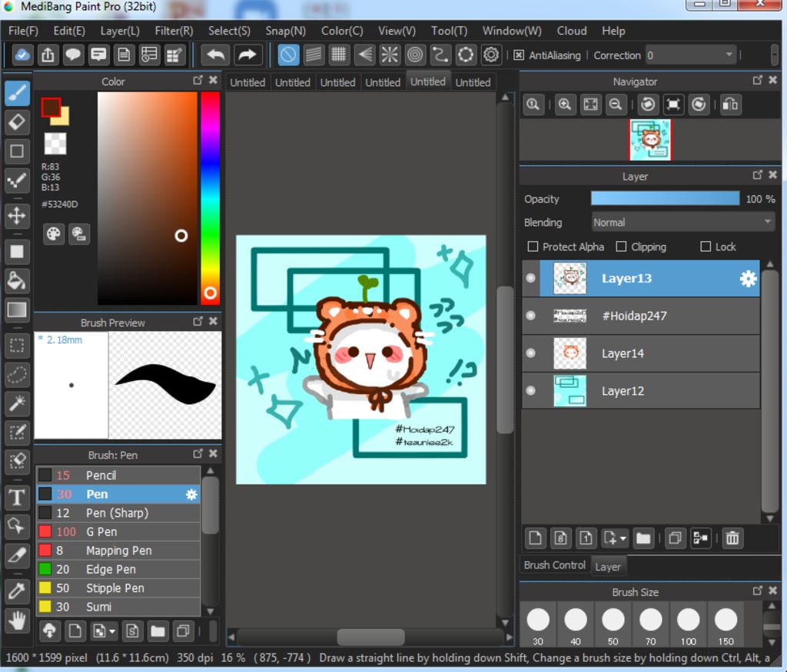Select the Move tool
The height and width of the screenshot is (672, 787).
coord(17,216)
